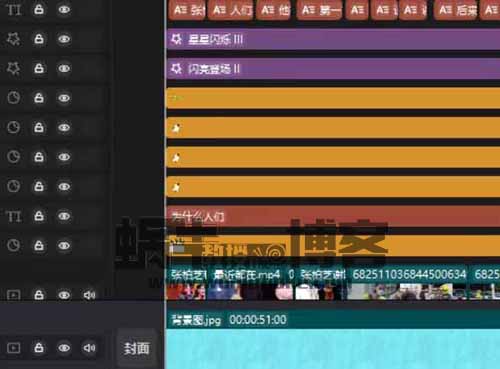Viewport: 500px width, 369px height.
Task: Click the TI text icon of 为什么人们 track
Action: (14, 217)
